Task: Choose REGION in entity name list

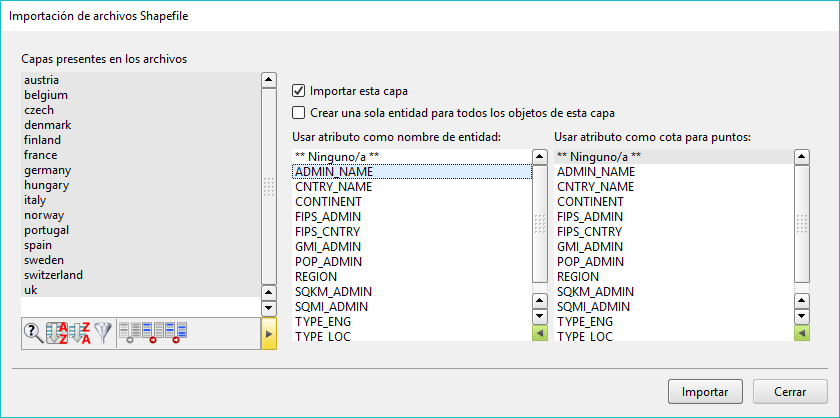Action: point(412,277)
